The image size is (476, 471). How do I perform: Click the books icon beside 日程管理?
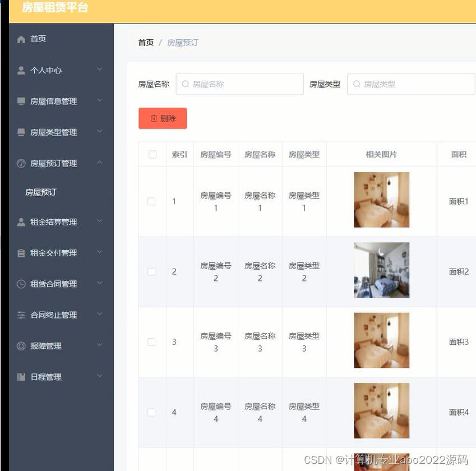(21, 377)
